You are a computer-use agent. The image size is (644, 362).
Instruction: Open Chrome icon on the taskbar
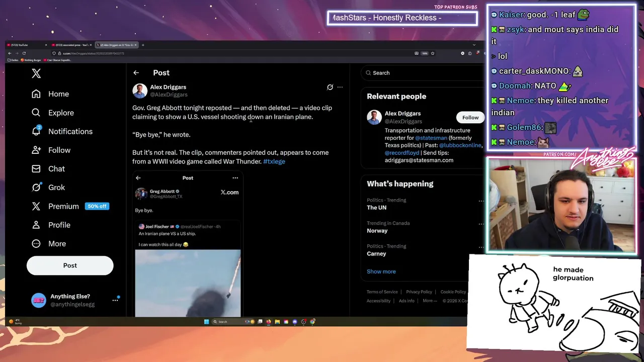pyautogui.click(x=312, y=322)
